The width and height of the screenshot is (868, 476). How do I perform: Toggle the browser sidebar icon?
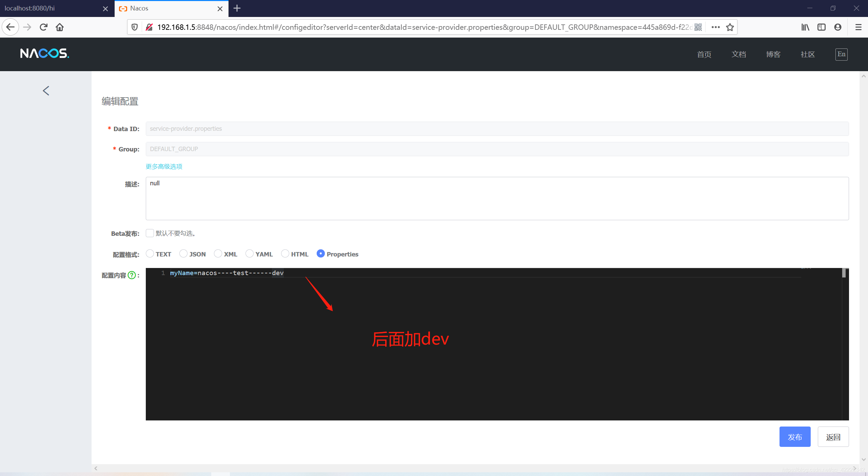pyautogui.click(x=822, y=27)
